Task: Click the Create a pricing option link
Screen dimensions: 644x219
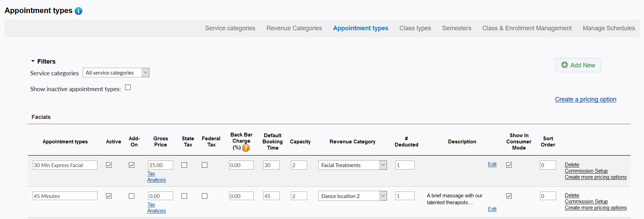Action: [x=585, y=99]
